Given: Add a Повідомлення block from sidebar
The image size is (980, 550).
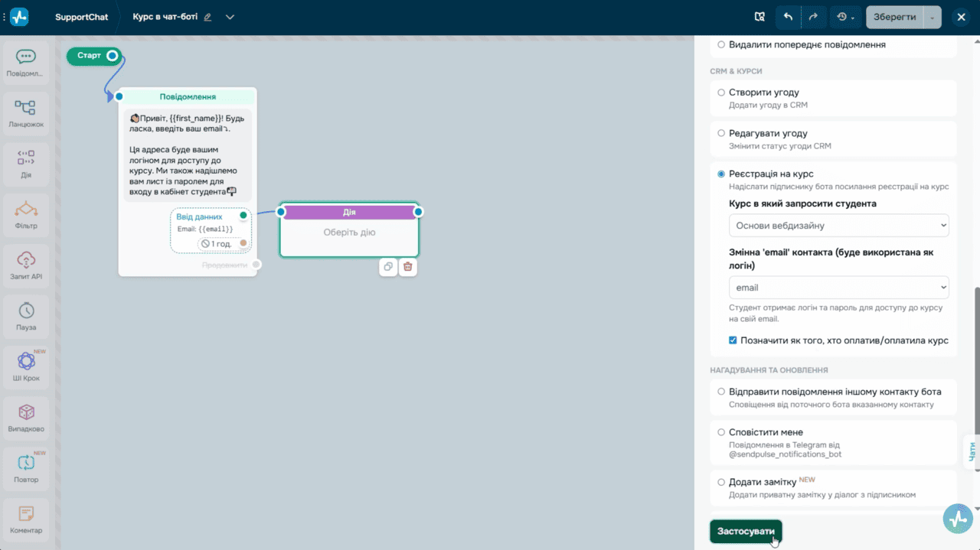Looking at the screenshot, I should (x=26, y=62).
